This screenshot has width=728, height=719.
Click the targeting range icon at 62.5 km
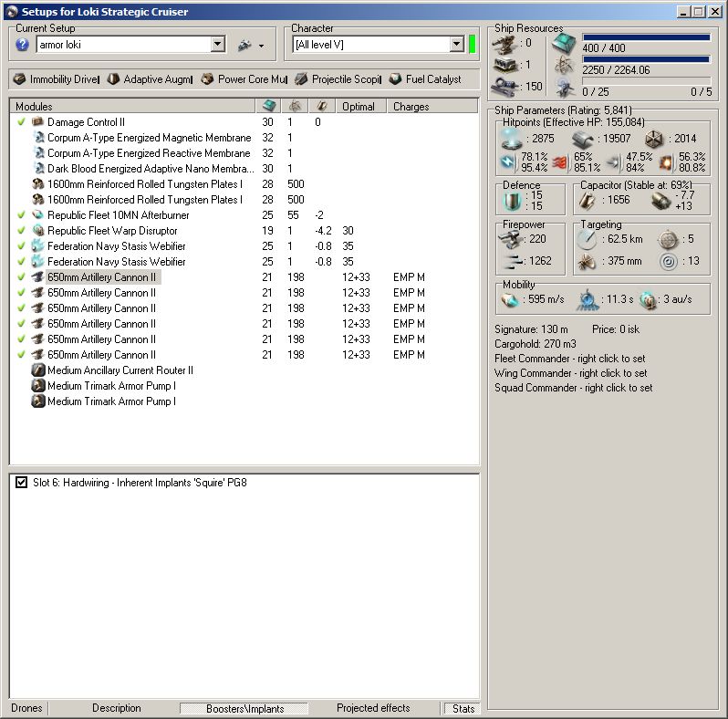[588, 239]
